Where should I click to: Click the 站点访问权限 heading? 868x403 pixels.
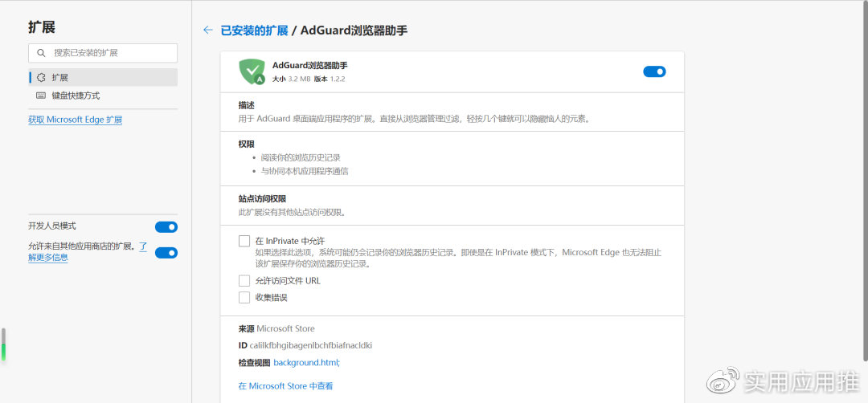click(262, 199)
